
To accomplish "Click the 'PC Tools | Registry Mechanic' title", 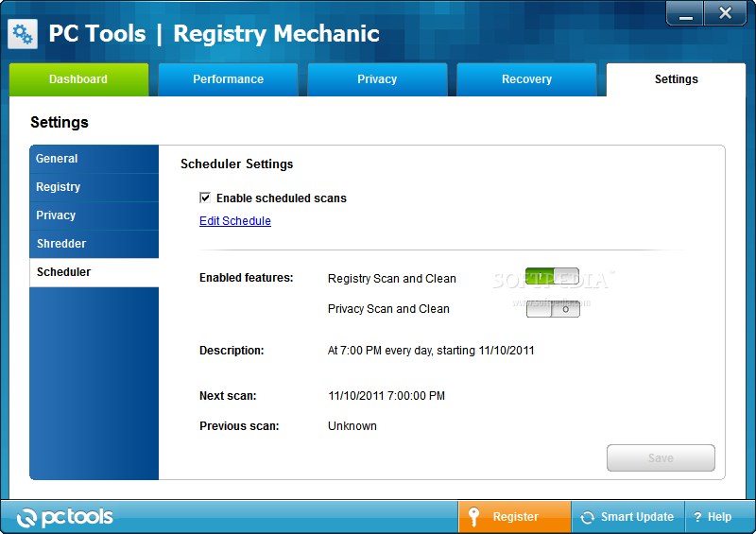I will point(215,34).
